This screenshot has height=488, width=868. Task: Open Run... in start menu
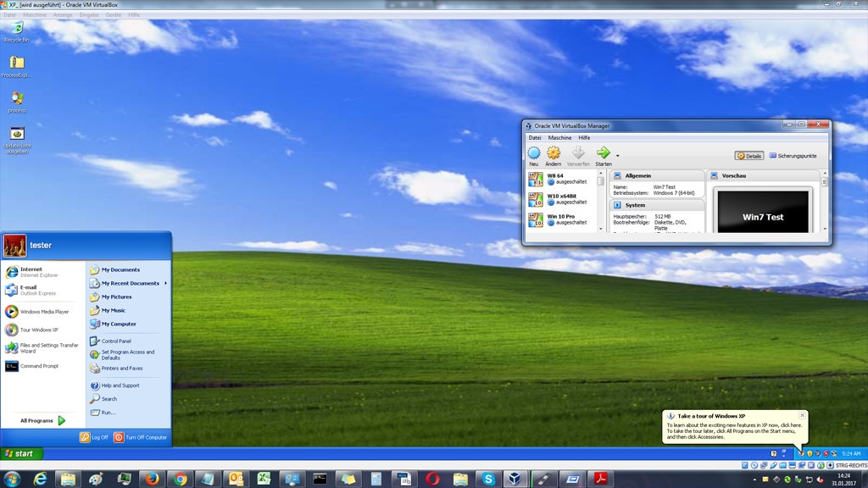coord(129,413)
